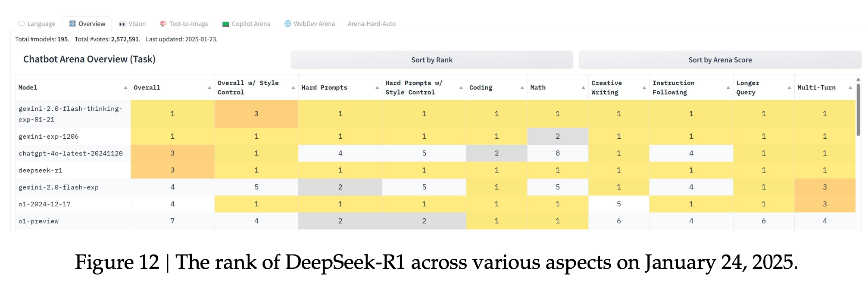The width and height of the screenshot is (868, 286).
Task: Click the Copilot Arena laptop icon
Action: [226, 24]
